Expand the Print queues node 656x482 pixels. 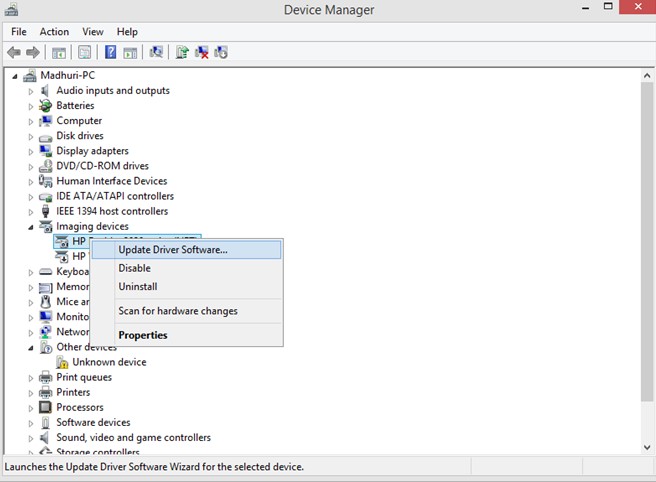pyautogui.click(x=31, y=378)
